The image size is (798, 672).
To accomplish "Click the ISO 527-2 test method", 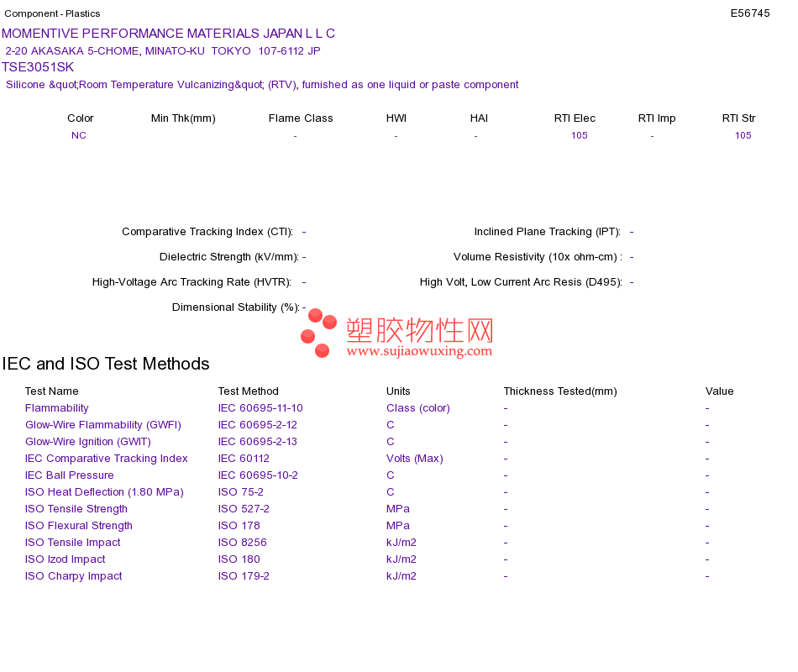I will pos(244,509).
